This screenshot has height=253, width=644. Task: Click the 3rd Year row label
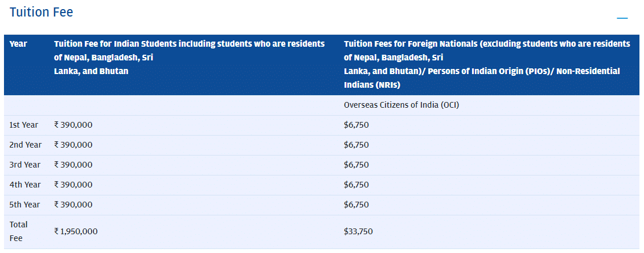25,165
